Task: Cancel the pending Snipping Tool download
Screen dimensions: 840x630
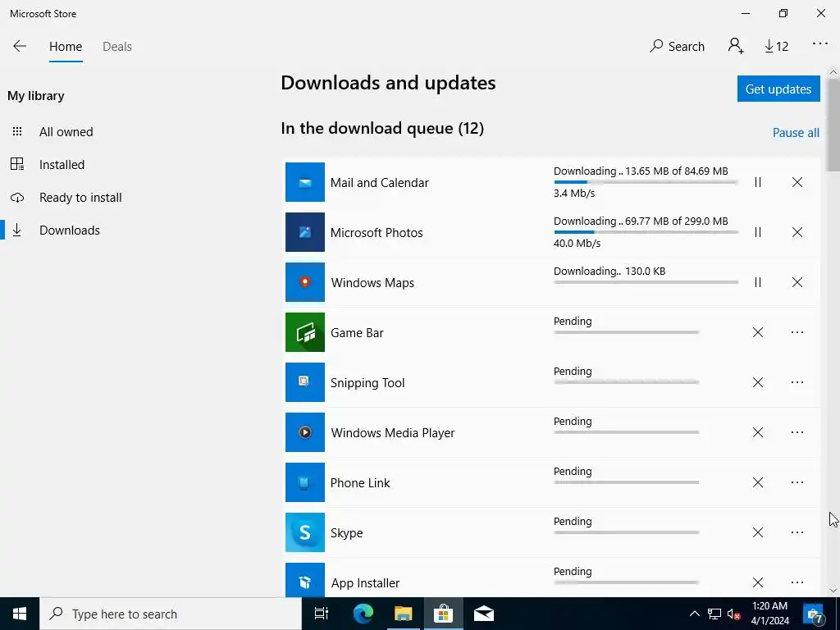Action: 757,382
